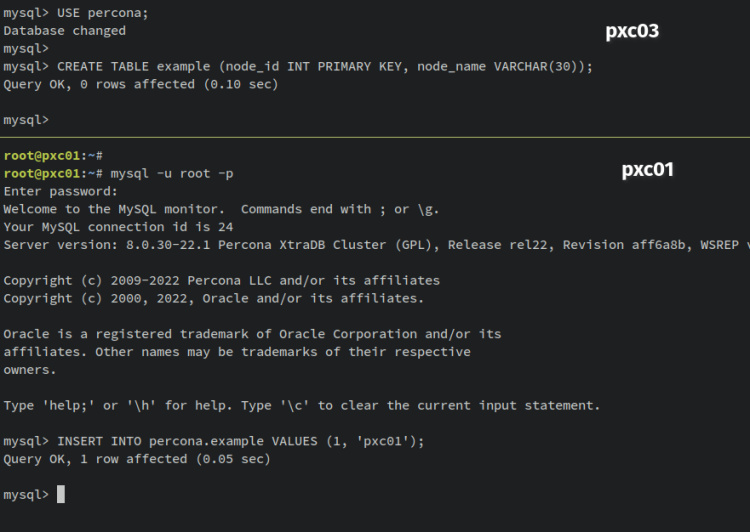Click the 'Database changed' output line
The height and width of the screenshot is (532, 750).
pos(65,30)
